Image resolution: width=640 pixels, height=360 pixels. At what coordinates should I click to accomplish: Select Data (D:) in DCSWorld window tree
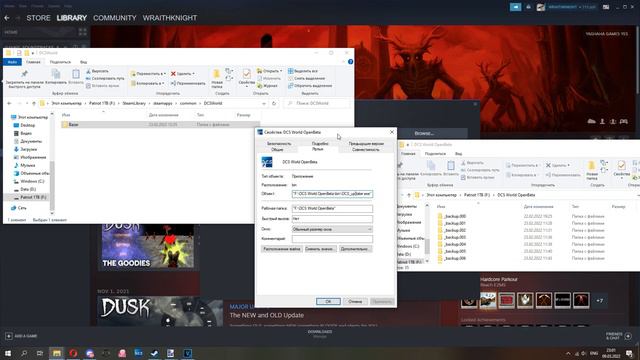coord(28,189)
